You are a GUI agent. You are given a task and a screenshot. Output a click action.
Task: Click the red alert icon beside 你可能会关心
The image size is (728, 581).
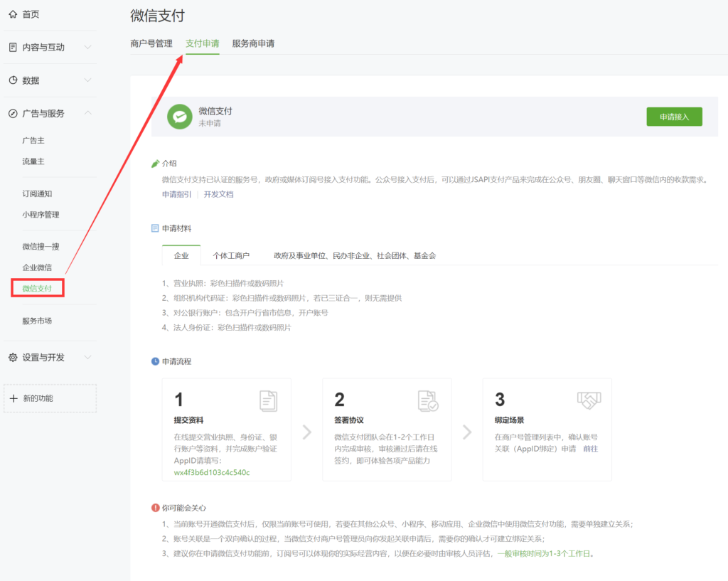click(x=156, y=508)
